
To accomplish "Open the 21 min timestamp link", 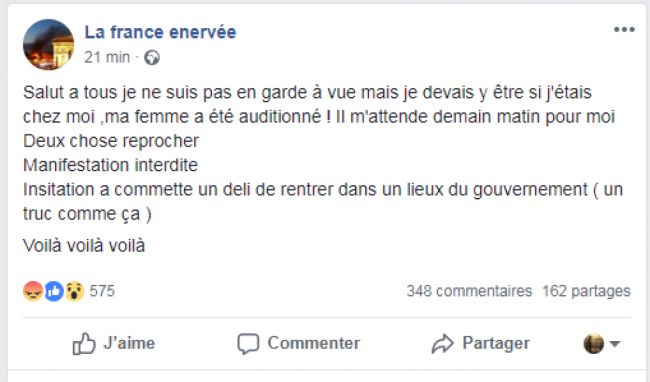I will pyautogui.click(x=107, y=57).
